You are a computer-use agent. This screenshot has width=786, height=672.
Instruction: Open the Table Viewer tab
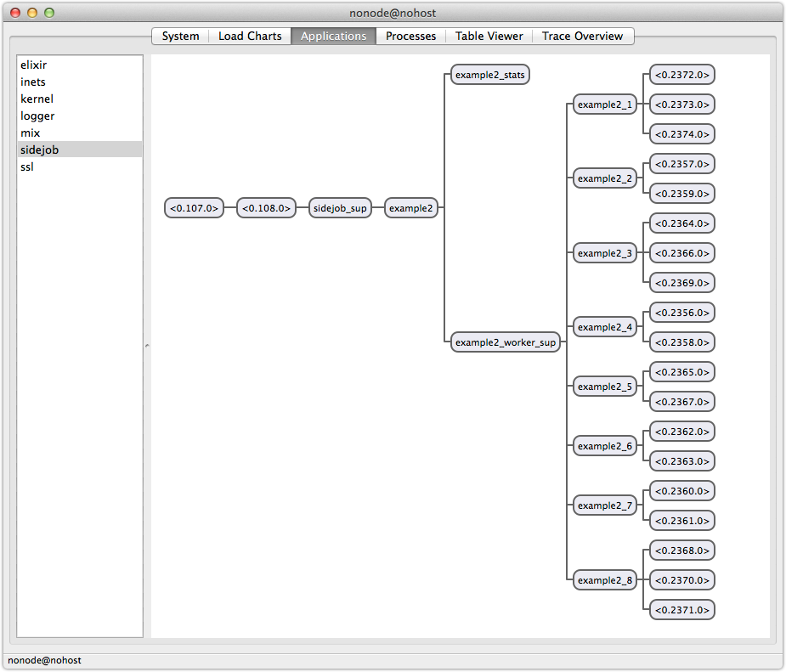point(489,36)
